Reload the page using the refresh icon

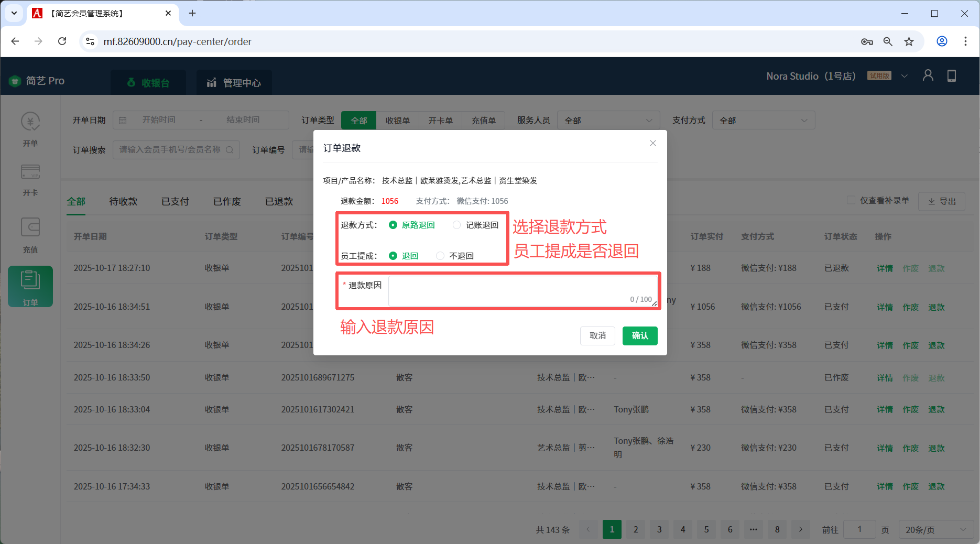point(62,41)
